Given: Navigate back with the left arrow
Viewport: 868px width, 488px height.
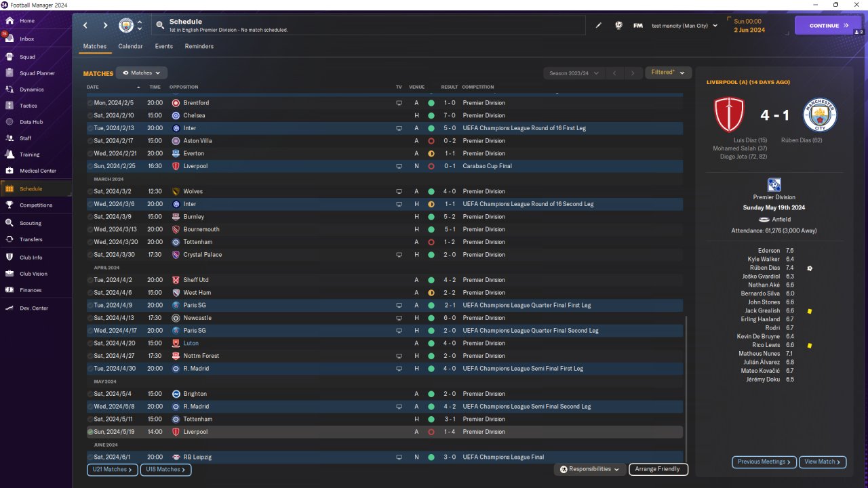Looking at the screenshot, I should coord(85,26).
